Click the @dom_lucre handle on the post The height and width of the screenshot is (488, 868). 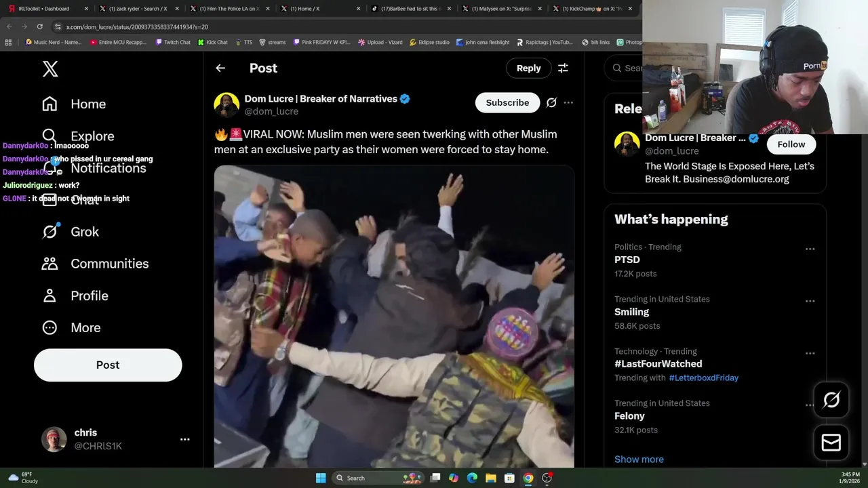(x=271, y=111)
